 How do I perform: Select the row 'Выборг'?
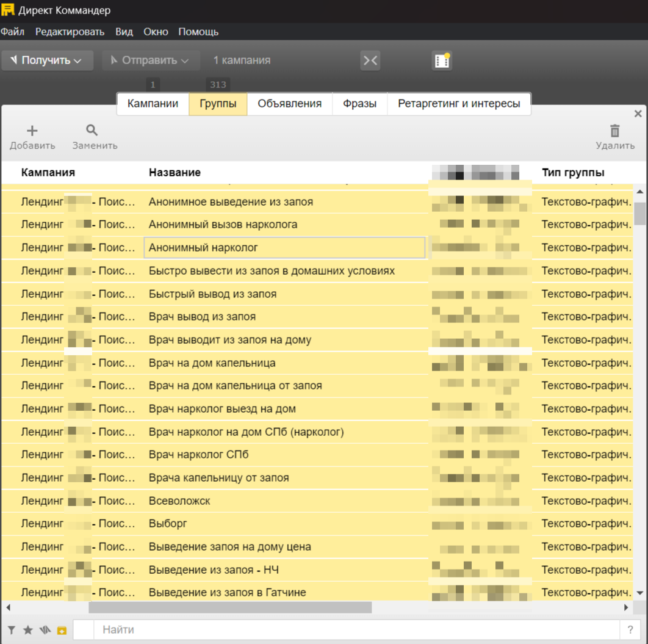tap(317, 524)
